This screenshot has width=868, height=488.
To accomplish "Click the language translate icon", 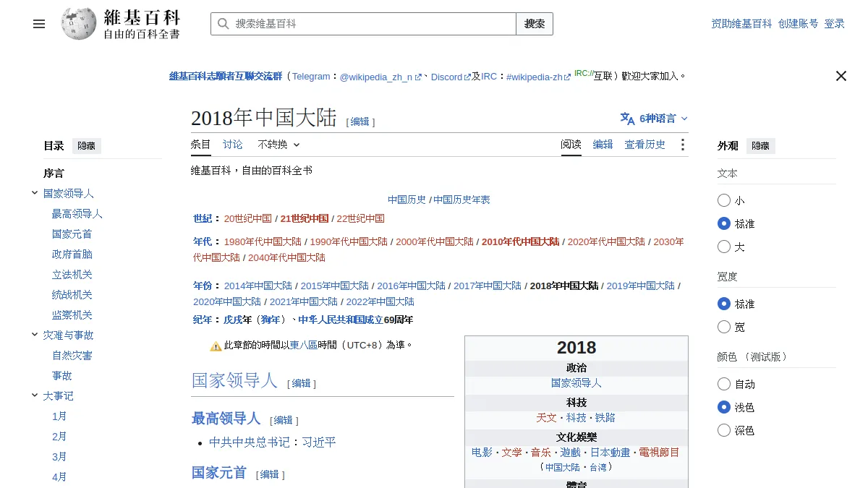I will tap(627, 119).
